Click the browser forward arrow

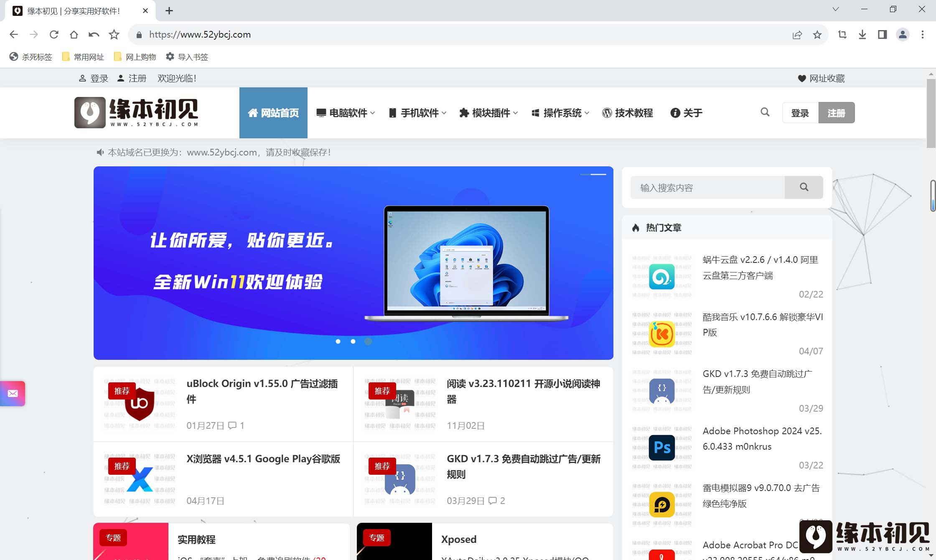pos(34,35)
